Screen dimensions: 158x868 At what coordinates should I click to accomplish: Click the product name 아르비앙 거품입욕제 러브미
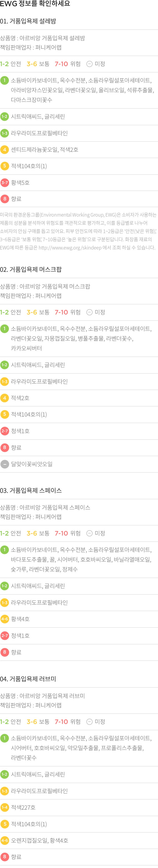tap(52, 696)
